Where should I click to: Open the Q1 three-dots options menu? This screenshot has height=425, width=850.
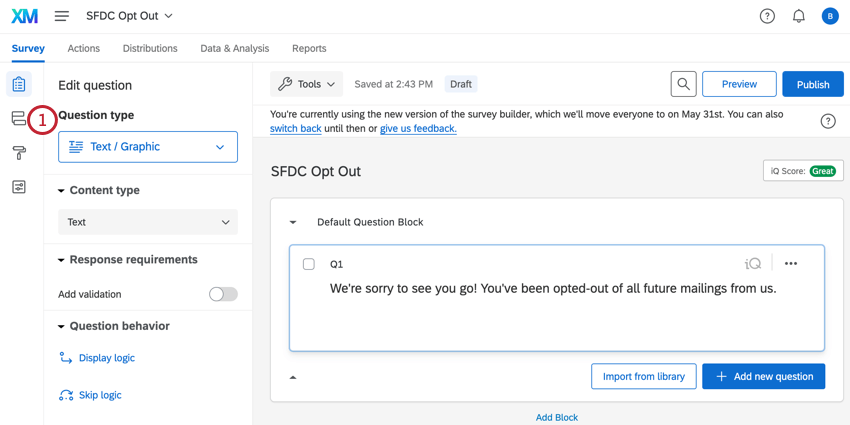coord(791,264)
